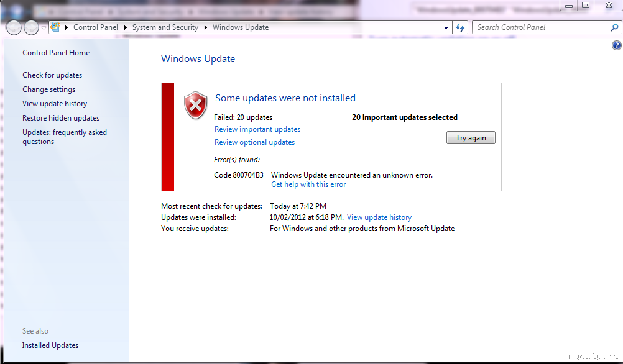Open the blue Help question mark icon
This screenshot has width=623, height=364.
617,45
